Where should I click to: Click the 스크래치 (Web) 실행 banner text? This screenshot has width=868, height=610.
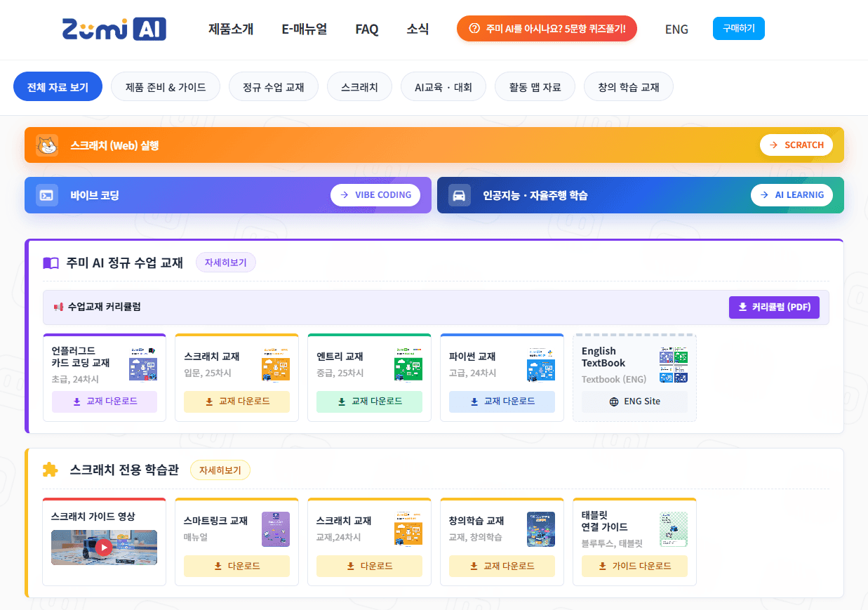coord(114,145)
